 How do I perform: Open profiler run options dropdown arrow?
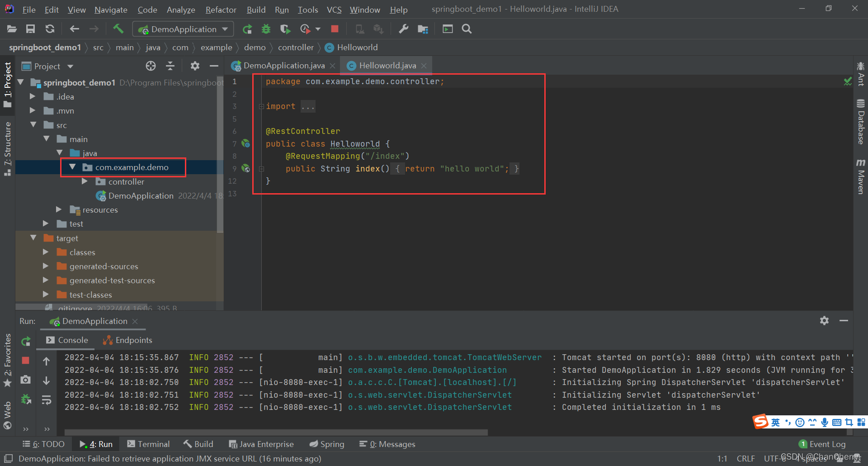point(318,29)
